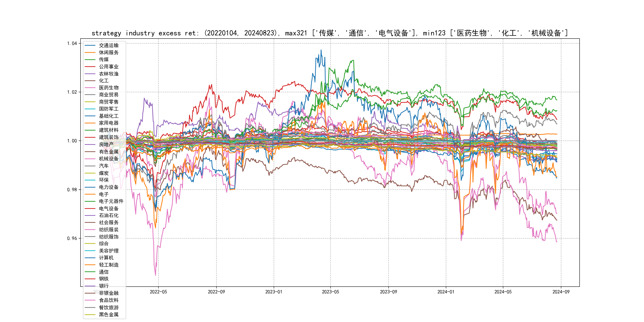Click the 1.02 y-axis tick label

pyautogui.click(x=72, y=92)
